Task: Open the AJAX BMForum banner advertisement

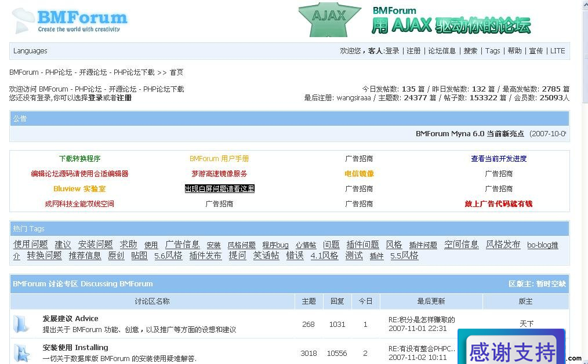Action: [415, 20]
